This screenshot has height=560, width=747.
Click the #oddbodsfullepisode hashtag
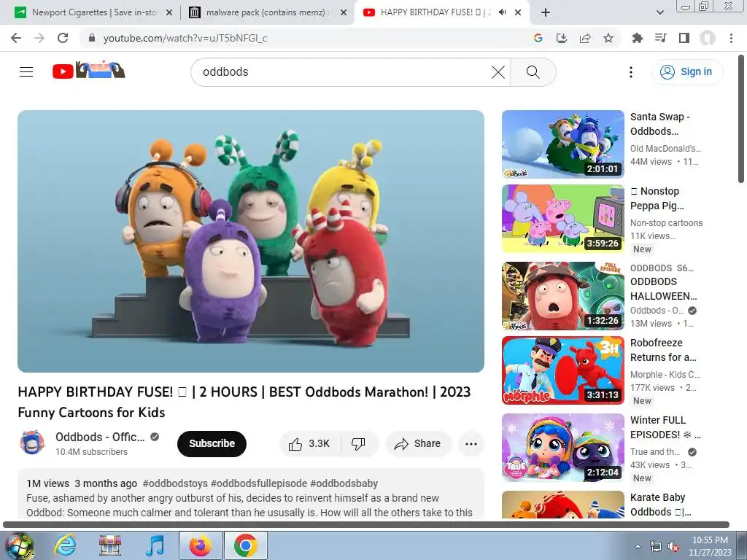pyautogui.click(x=259, y=483)
